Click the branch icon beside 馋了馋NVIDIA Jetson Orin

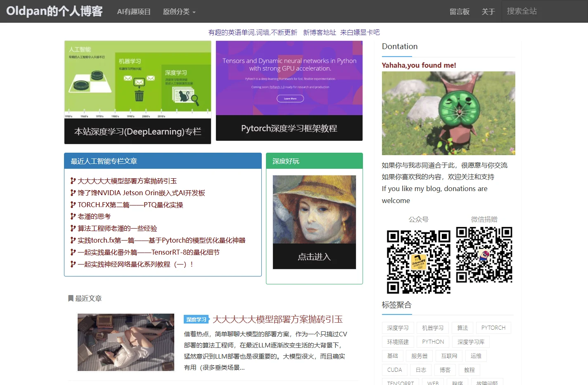[x=73, y=193]
